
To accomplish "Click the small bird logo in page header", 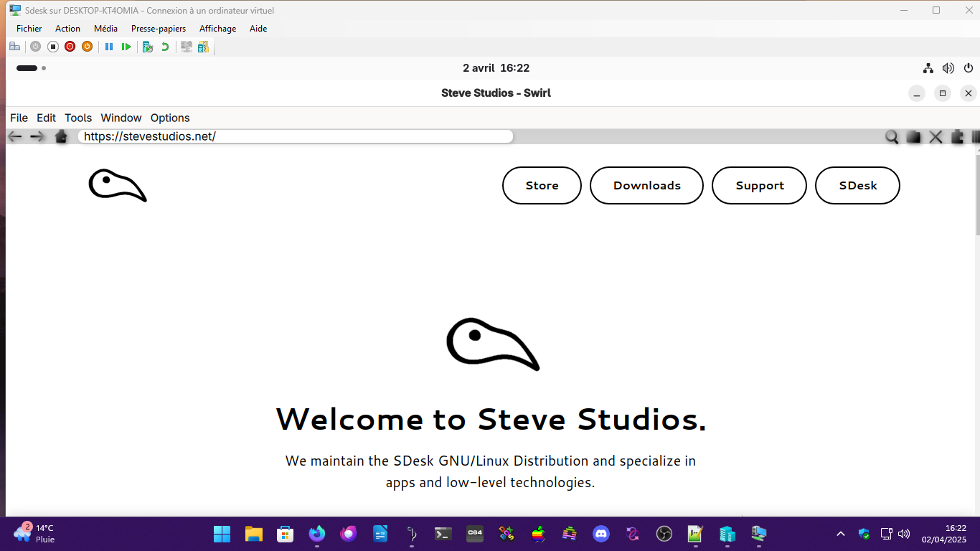I will (118, 185).
